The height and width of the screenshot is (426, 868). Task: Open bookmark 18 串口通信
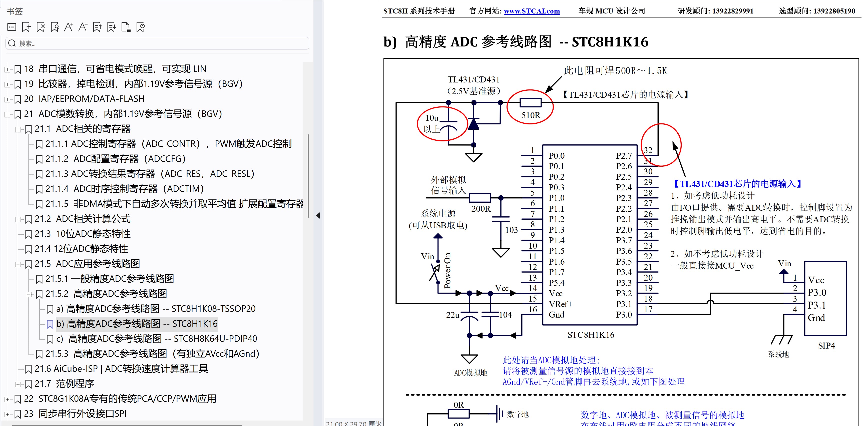[115, 69]
